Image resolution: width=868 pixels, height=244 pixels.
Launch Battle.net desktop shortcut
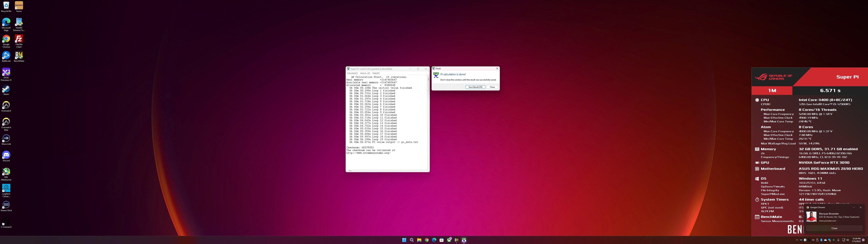coord(6,57)
